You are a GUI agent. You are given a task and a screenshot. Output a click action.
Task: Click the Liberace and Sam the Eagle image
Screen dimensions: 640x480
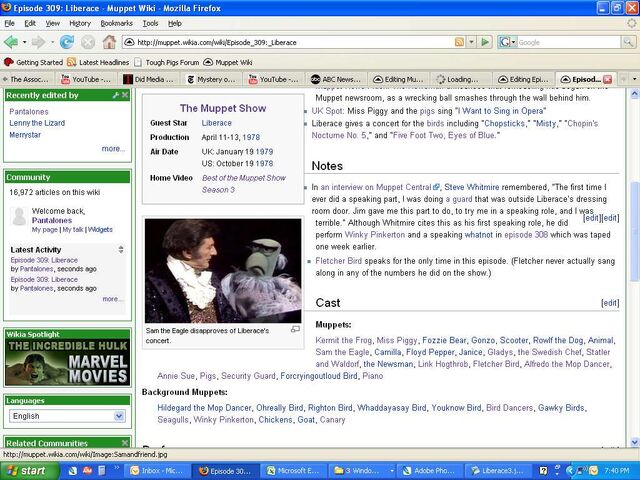[223, 271]
